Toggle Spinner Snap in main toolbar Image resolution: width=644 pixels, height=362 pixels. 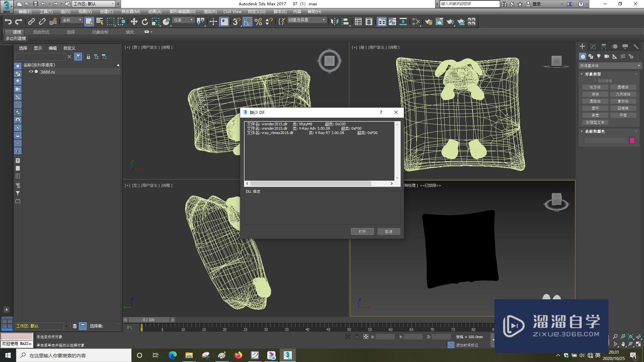point(269,22)
